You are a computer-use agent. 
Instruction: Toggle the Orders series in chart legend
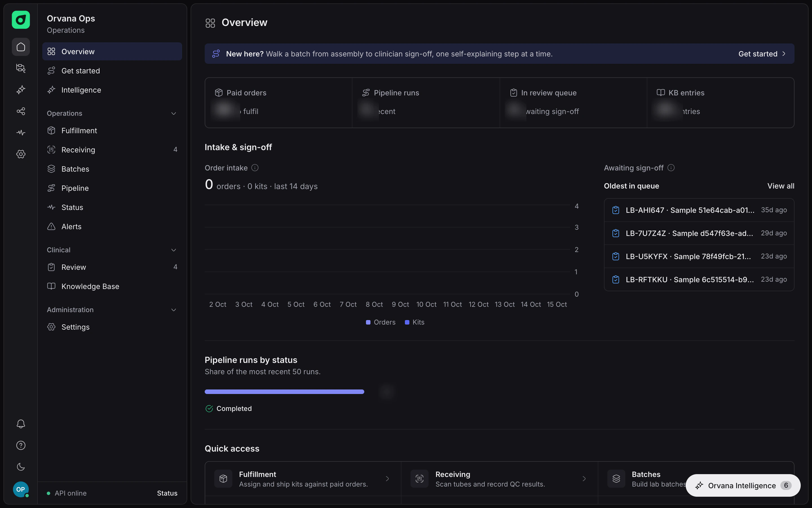(381, 322)
